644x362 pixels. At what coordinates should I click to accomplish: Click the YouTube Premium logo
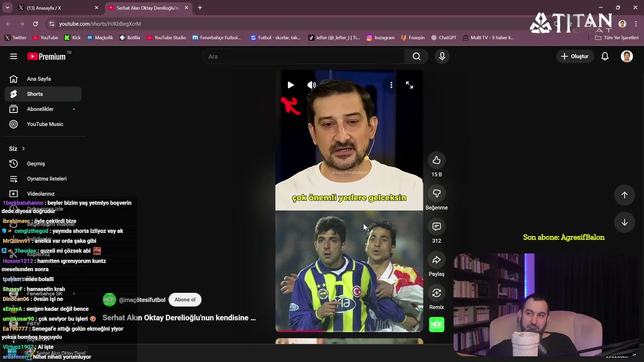(x=46, y=56)
